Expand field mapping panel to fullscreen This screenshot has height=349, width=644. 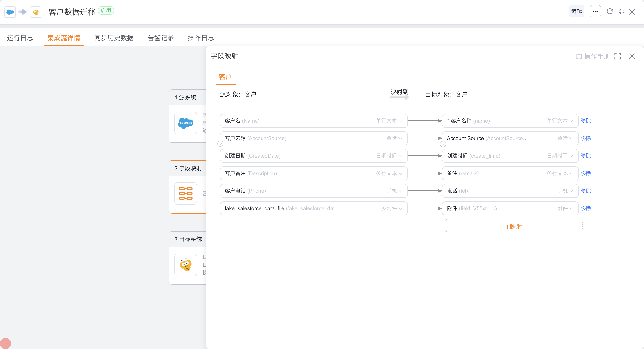617,56
